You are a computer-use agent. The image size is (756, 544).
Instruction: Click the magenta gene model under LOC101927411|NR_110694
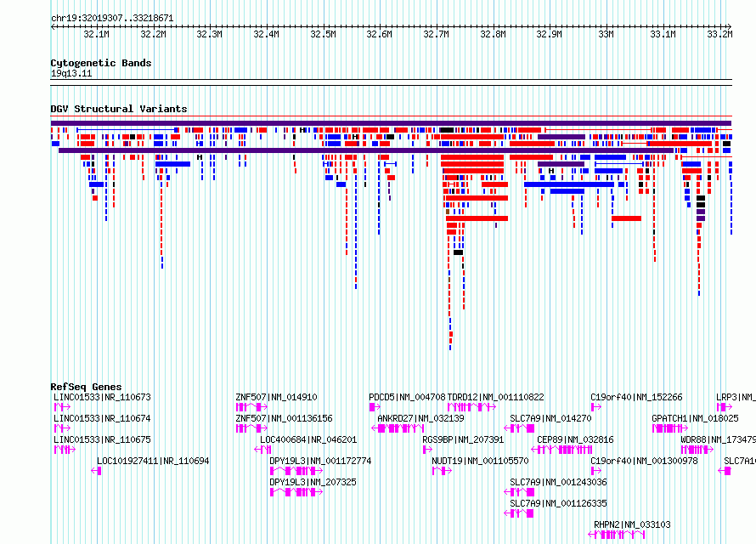click(97, 471)
